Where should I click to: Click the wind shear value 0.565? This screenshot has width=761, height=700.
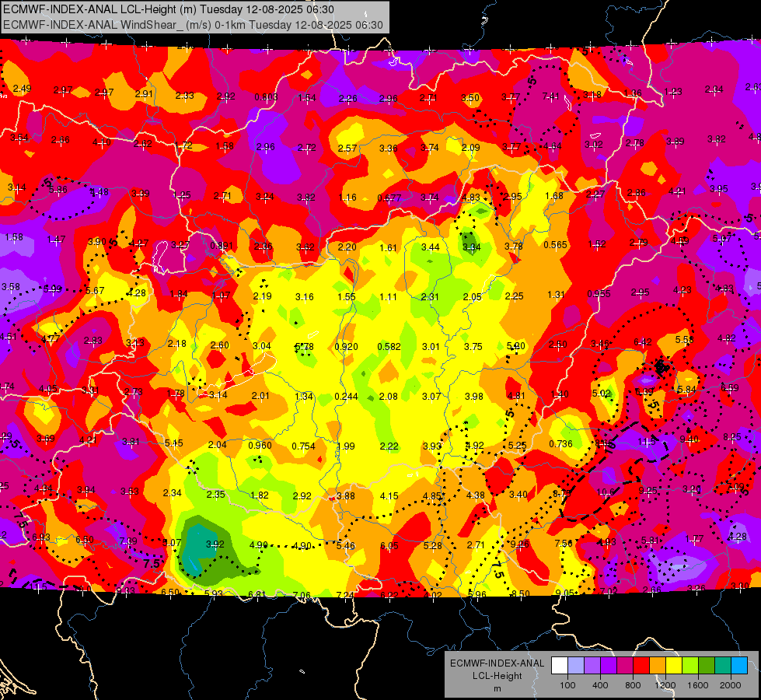[555, 245]
